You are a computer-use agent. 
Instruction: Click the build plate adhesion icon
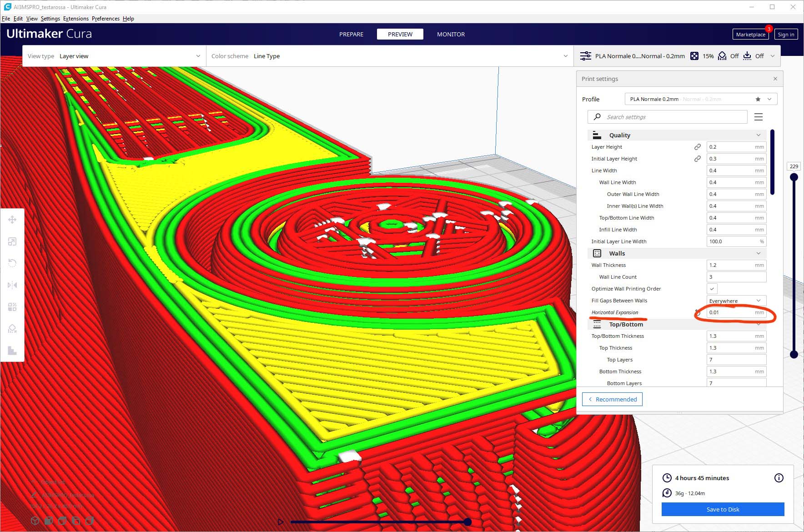tap(747, 56)
